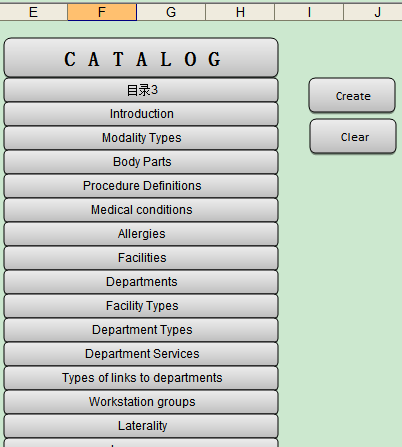The image size is (402, 447).
Task: Go to Workstation groups
Action: tap(141, 402)
